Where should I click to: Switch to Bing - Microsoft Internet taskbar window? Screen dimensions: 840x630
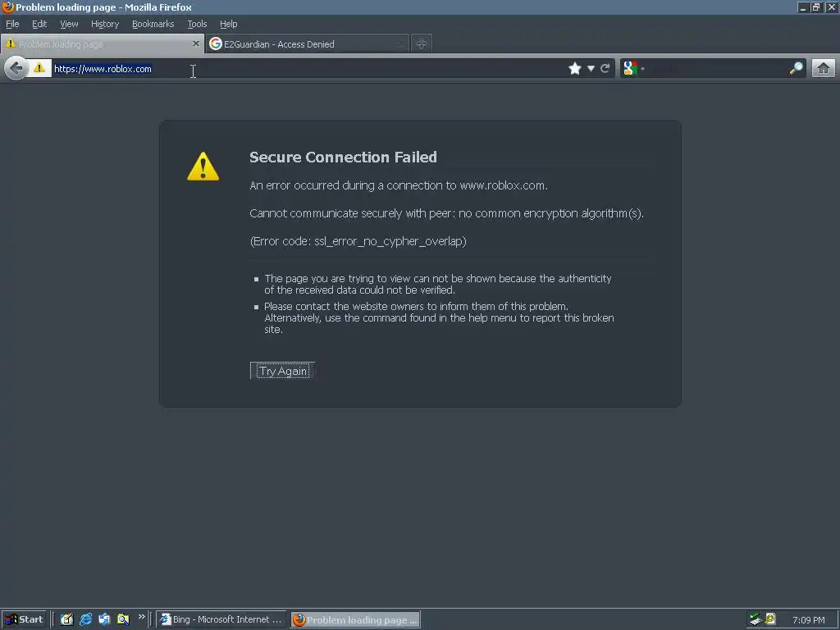click(x=221, y=619)
